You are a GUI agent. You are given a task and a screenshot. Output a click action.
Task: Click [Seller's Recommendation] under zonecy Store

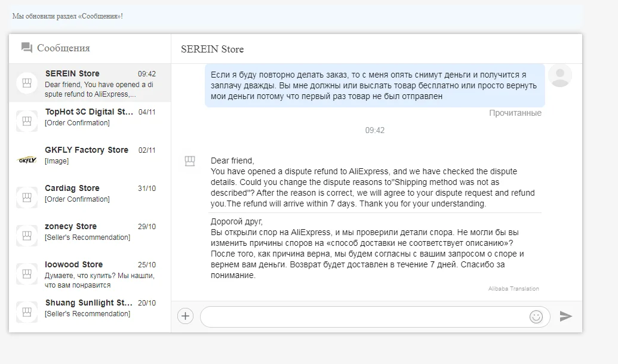click(x=88, y=237)
